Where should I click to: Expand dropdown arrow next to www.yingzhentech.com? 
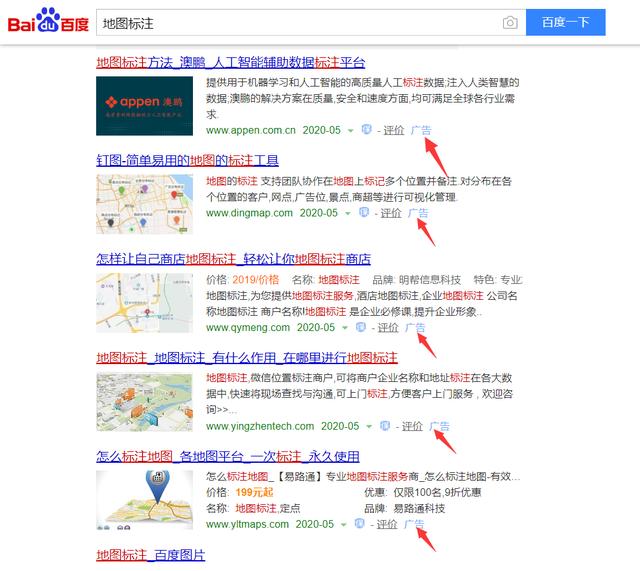(369, 427)
